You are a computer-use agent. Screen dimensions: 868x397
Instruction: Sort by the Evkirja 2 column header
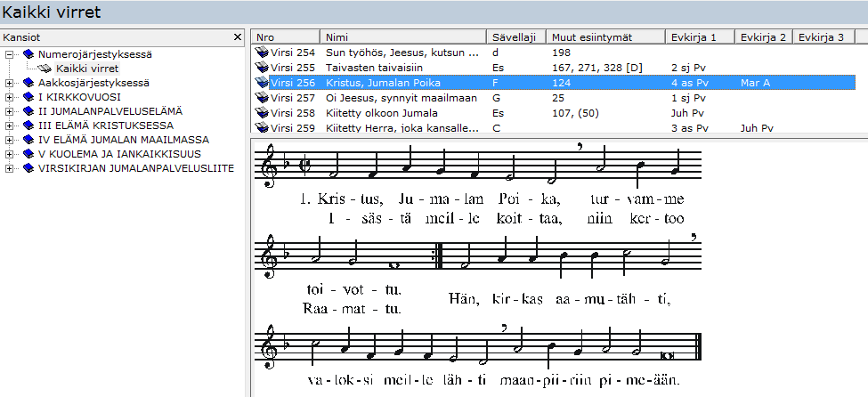764,37
